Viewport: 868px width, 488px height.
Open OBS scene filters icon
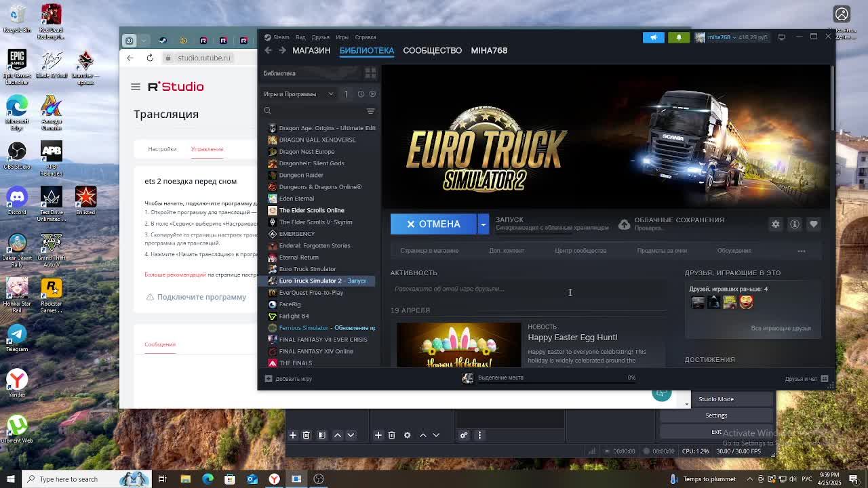322,435
